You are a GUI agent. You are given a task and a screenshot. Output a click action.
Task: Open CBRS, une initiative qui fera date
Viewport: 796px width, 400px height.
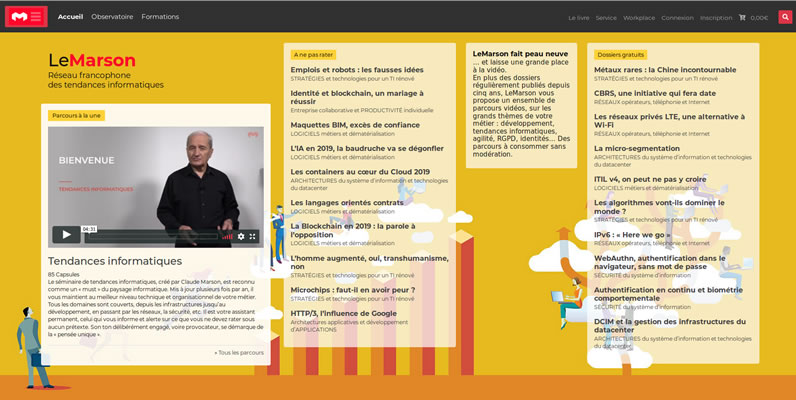coord(655,93)
